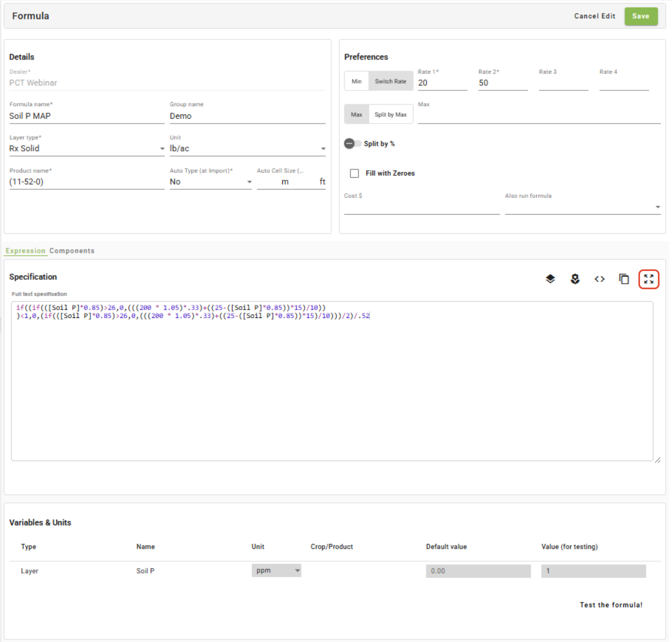Toggle the Split by % switch
Viewport: 672px width, 642px height.
pyautogui.click(x=352, y=144)
